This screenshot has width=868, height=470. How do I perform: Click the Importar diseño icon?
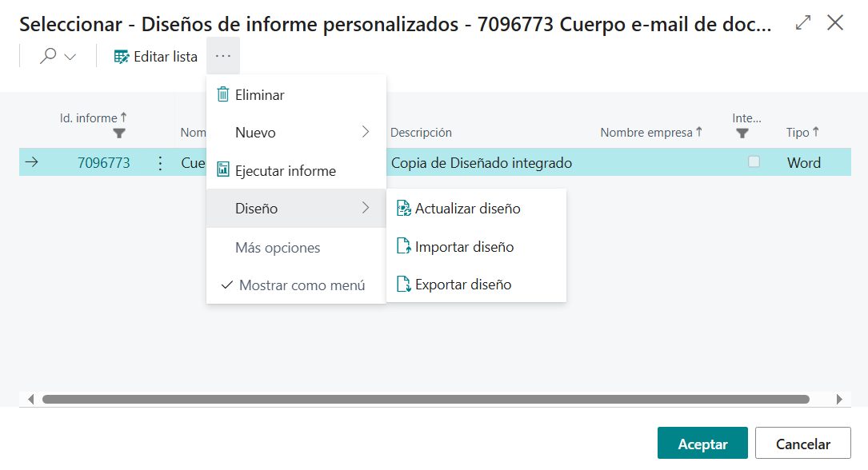tap(403, 246)
